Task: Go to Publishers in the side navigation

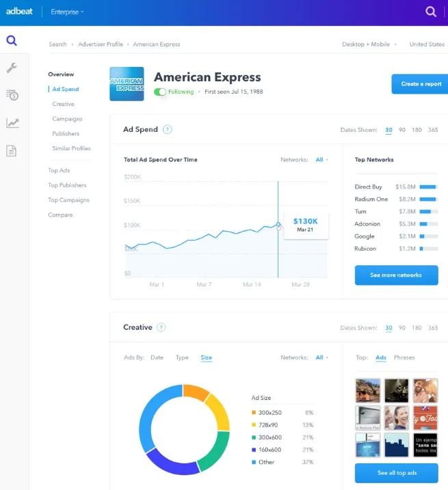Action: (x=66, y=133)
